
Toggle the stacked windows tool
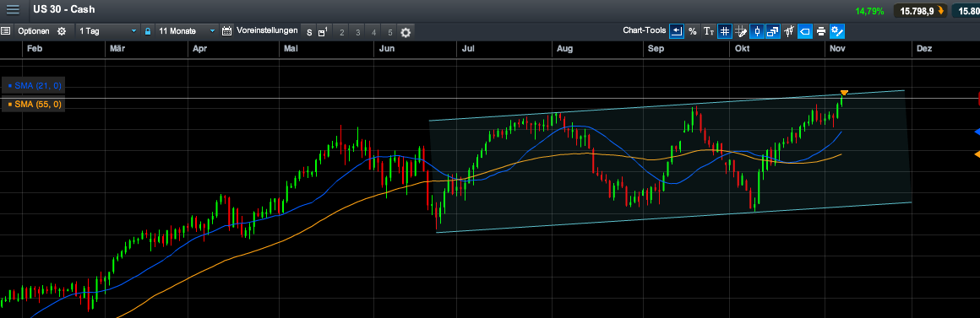point(773,31)
